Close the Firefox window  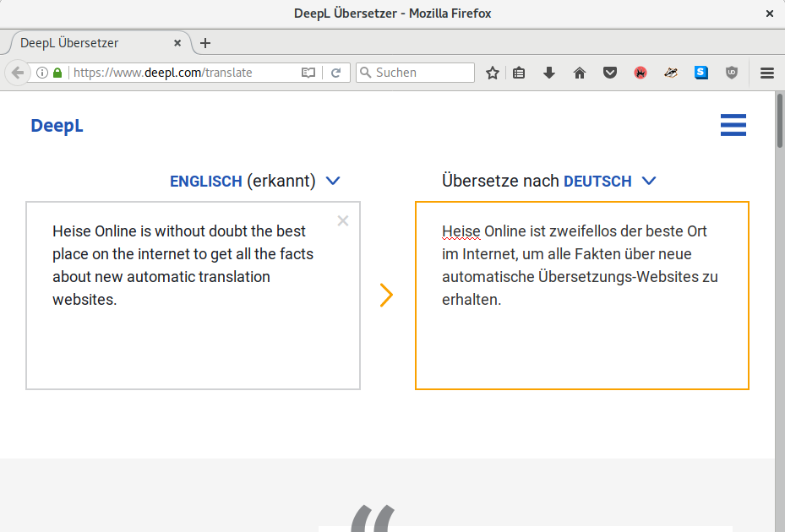[770, 14]
